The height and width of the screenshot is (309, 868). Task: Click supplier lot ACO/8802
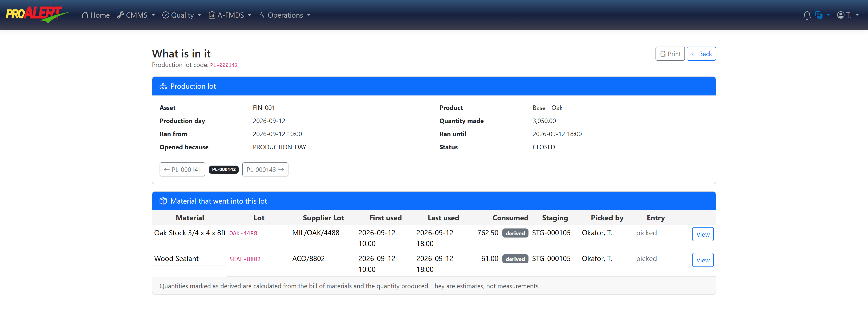pyautogui.click(x=308, y=259)
